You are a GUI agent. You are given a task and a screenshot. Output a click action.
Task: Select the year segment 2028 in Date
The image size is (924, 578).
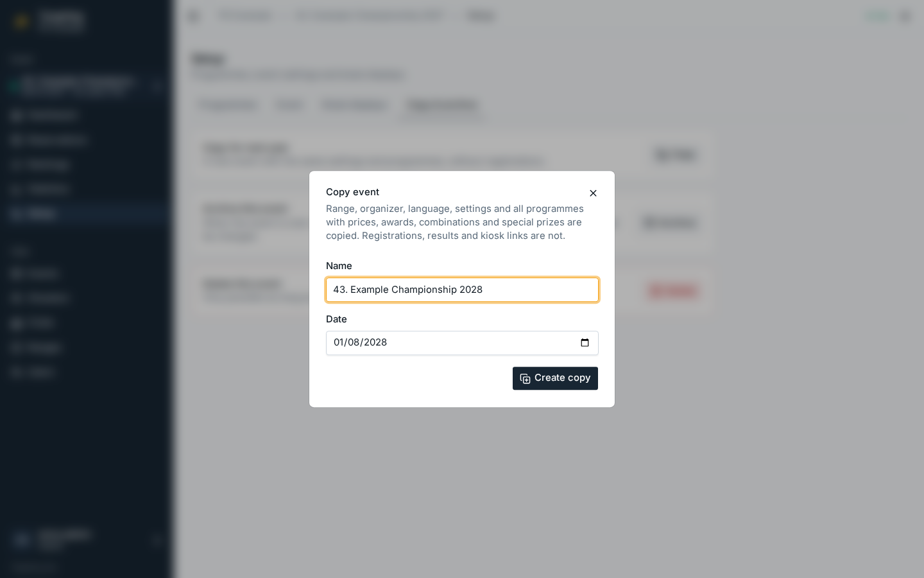point(375,343)
